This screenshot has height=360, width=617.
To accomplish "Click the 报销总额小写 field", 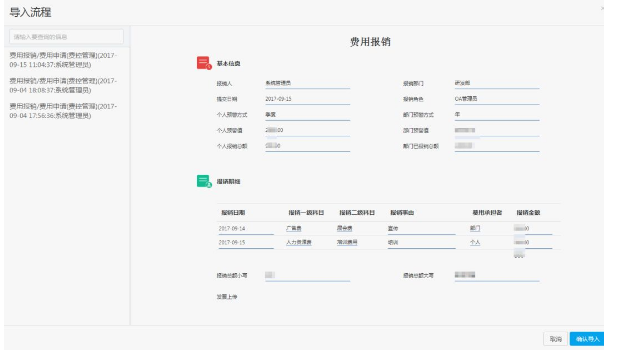I will click(x=307, y=276).
